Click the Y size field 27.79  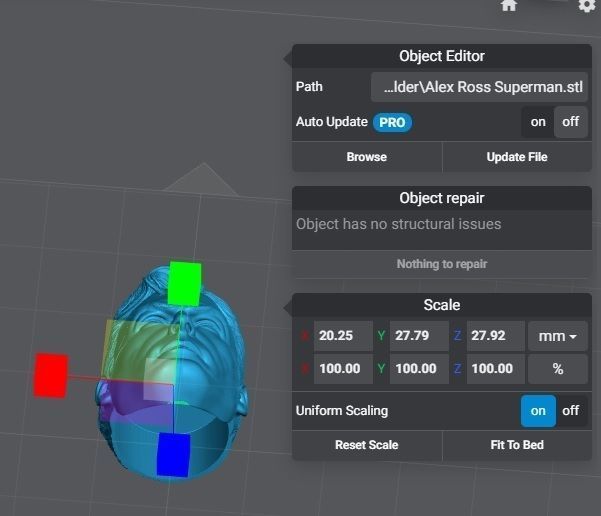(x=419, y=336)
